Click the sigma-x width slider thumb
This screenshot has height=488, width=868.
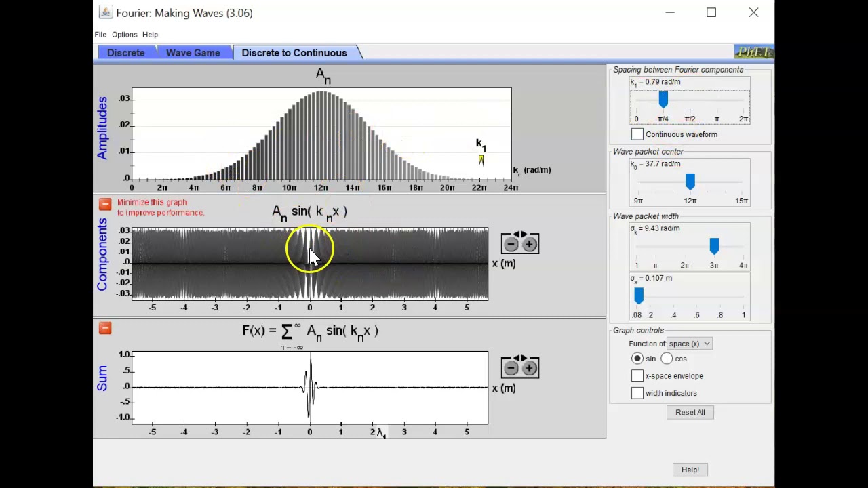tap(639, 296)
